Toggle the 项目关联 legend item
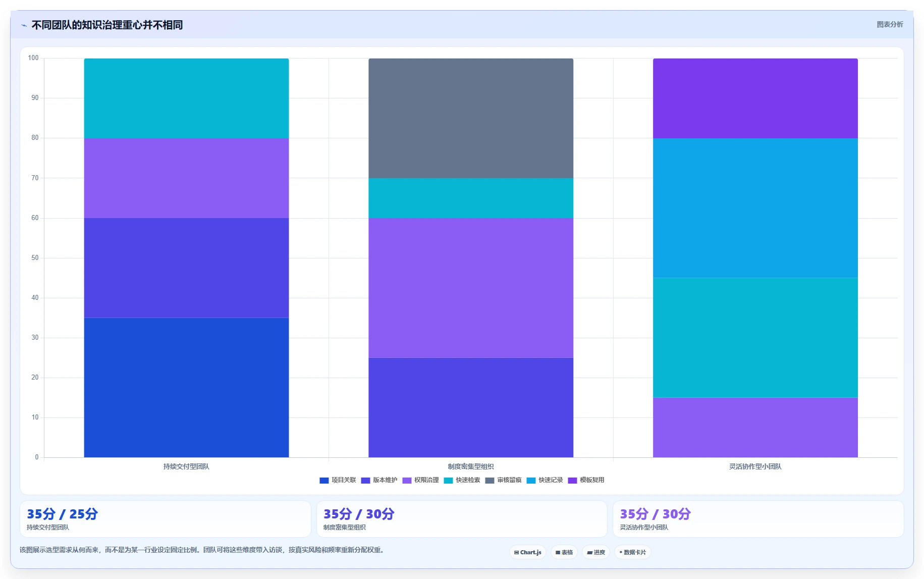924x579 pixels. [x=338, y=480]
